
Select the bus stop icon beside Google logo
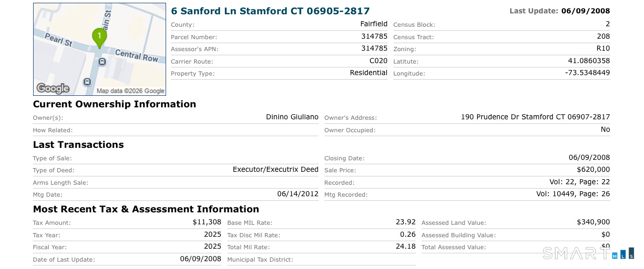click(87, 82)
